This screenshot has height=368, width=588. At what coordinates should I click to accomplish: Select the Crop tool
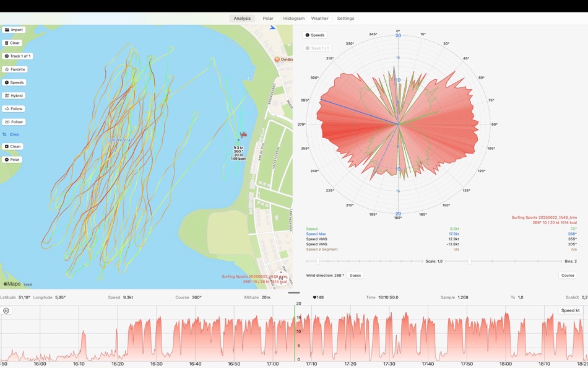click(11, 134)
